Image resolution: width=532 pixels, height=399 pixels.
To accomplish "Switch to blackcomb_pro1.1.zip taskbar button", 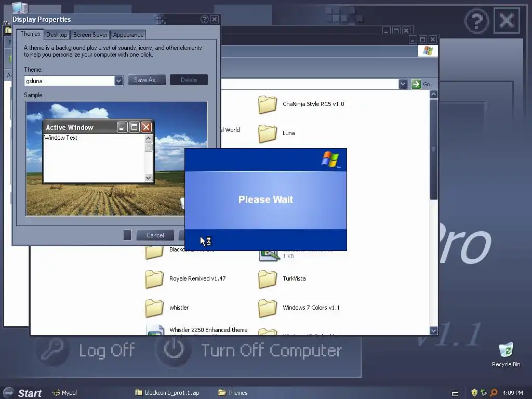I will tap(167, 393).
